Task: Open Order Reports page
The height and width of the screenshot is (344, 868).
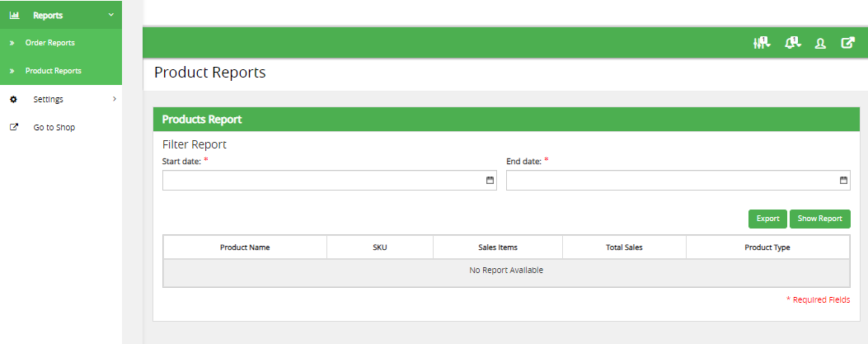Action: tap(49, 43)
